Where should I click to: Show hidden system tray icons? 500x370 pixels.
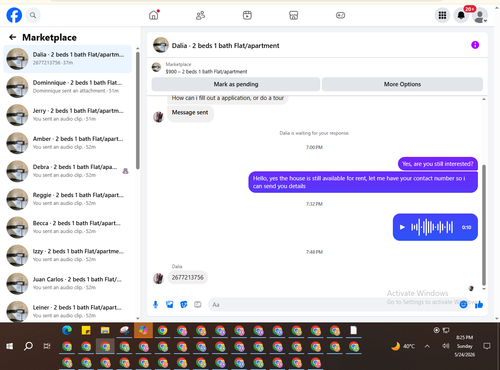[427, 346]
